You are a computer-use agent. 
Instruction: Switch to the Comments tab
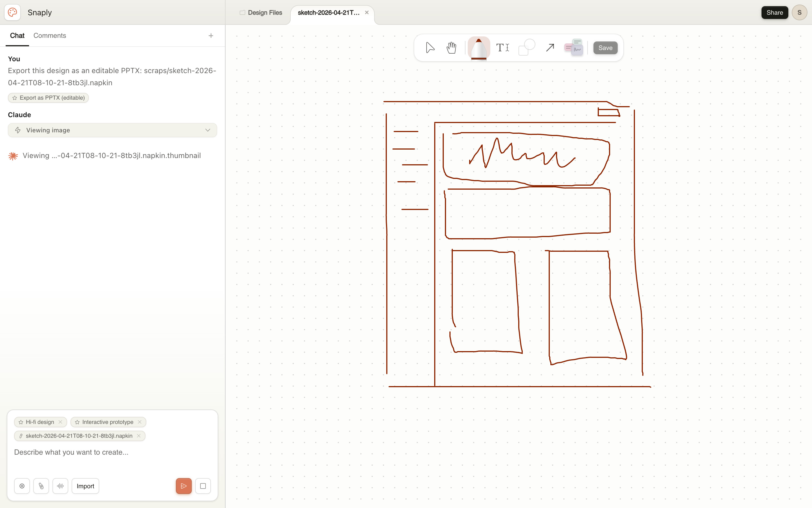pyautogui.click(x=50, y=36)
